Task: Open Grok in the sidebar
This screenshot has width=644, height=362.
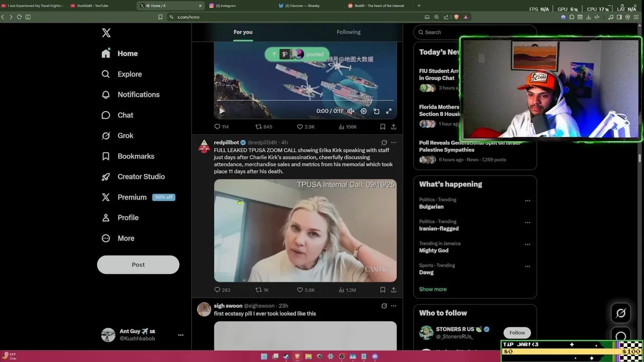Action: tap(117, 136)
